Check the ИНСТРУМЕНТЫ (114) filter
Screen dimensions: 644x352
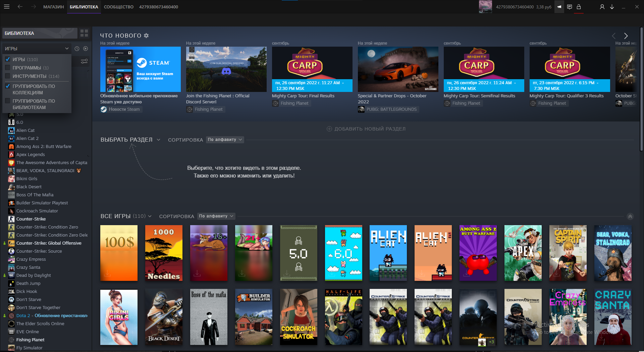pyautogui.click(x=8, y=76)
